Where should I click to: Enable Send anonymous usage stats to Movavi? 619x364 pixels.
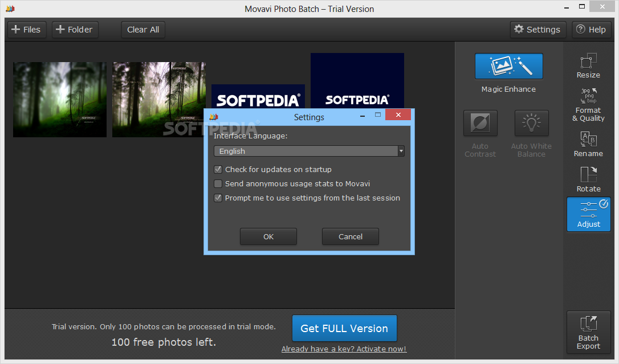point(218,184)
